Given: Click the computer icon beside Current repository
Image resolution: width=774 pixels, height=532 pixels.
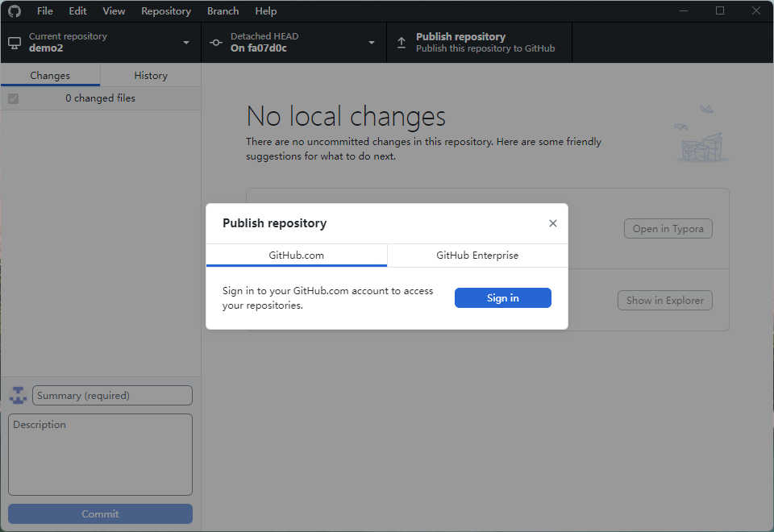Looking at the screenshot, I should coord(15,43).
